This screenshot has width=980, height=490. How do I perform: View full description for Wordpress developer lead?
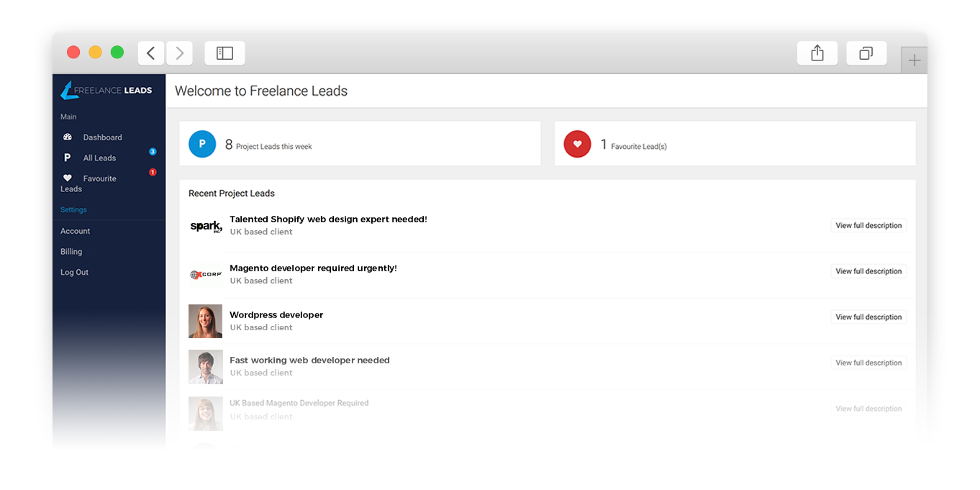[868, 317]
